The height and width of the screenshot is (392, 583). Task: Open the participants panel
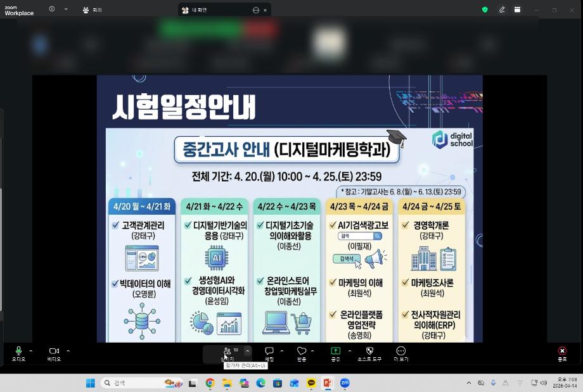point(227,353)
